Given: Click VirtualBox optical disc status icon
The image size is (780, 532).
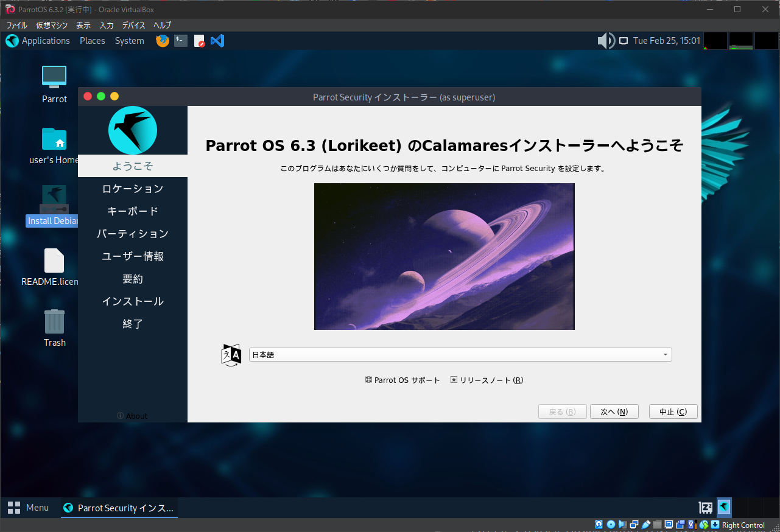Looking at the screenshot, I should coord(611,525).
